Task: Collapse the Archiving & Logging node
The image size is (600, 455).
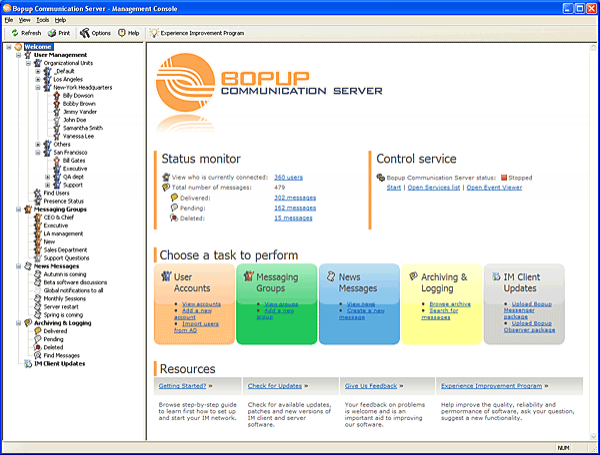Action: click(18, 323)
